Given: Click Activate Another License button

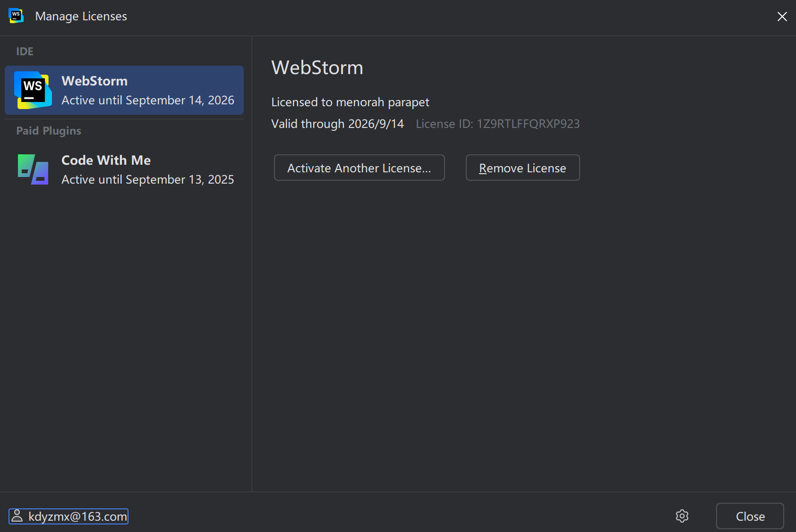Looking at the screenshot, I should (x=359, y=168).
